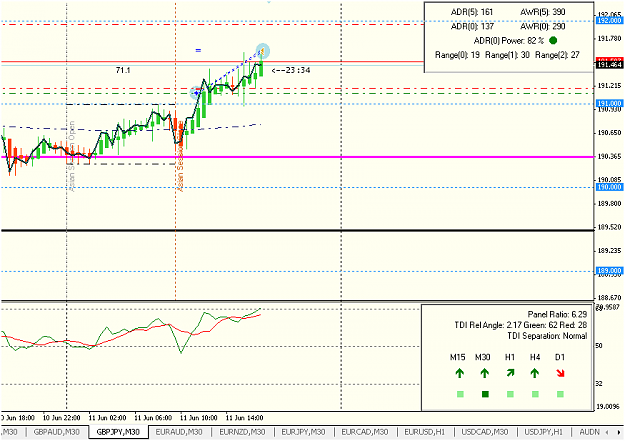Click circled marker at start of dotted trendline
This screenshot has width=625, height=441.
point(196,93)
